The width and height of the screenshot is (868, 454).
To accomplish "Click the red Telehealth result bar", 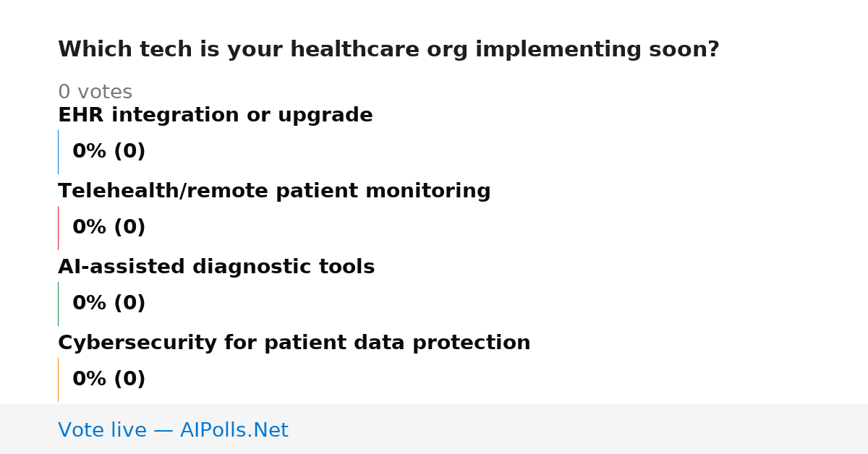I will coord(58,228).
